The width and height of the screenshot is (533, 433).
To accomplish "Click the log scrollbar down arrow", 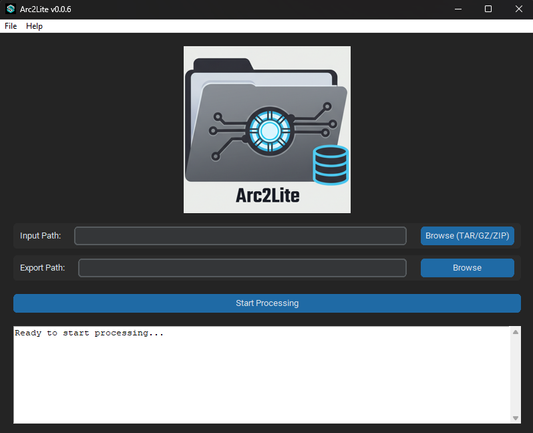I will click(x=515, y=418).
